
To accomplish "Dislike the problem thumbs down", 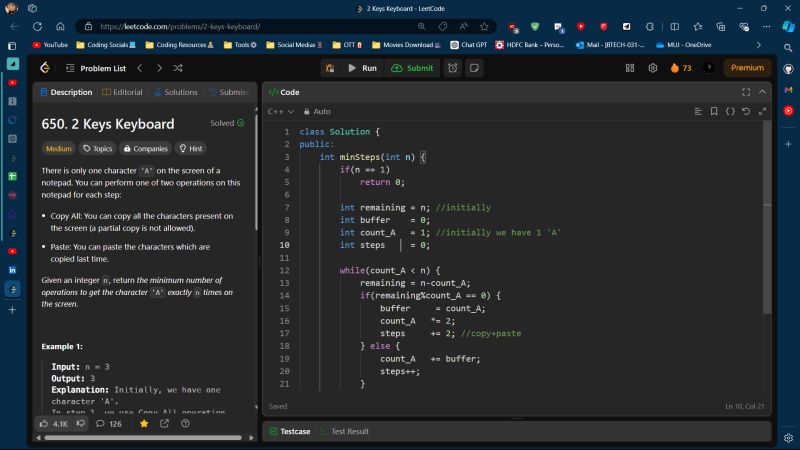I will click(x=81, y=423).
